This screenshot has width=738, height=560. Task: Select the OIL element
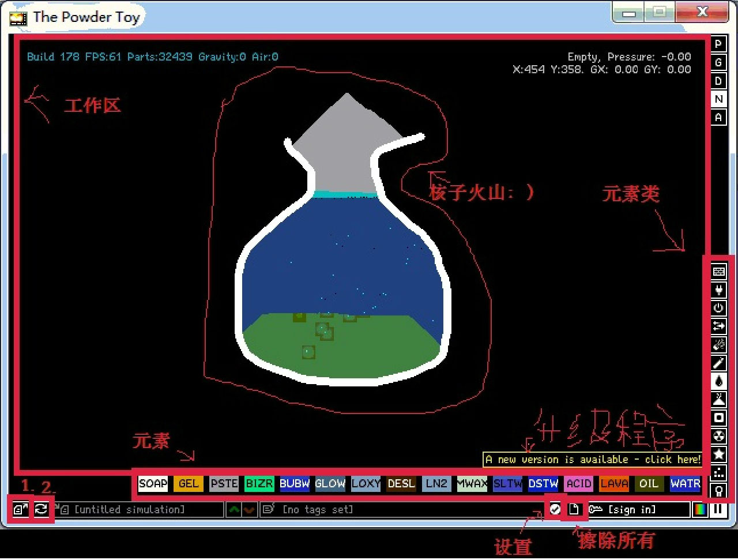click(649, 484)
